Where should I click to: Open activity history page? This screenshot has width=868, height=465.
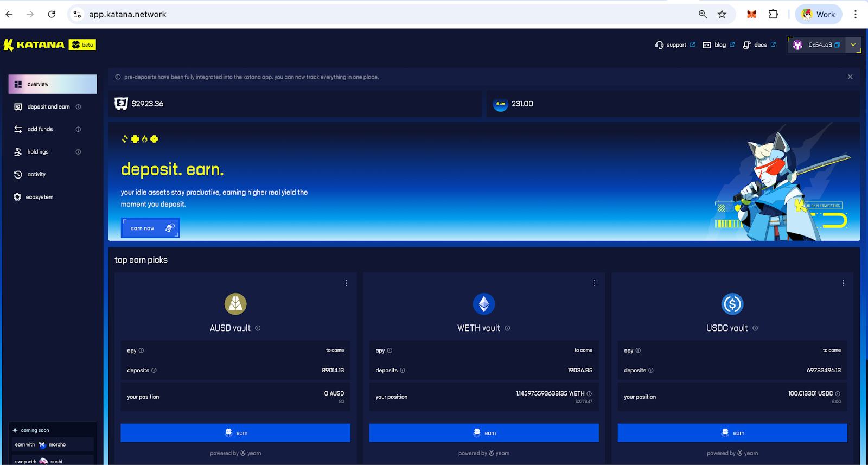click(36, 174)
